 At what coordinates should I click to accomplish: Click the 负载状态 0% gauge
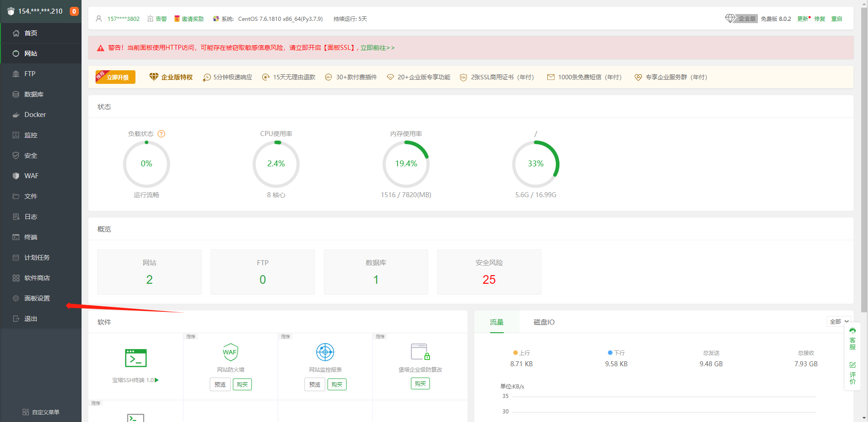(146, 164)
